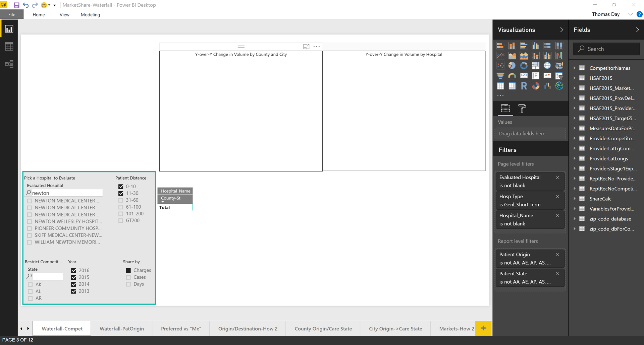
Task: Tick the NEWTON WELLESLEY HOSPIT... checkbox
Action: click(30, 221)
